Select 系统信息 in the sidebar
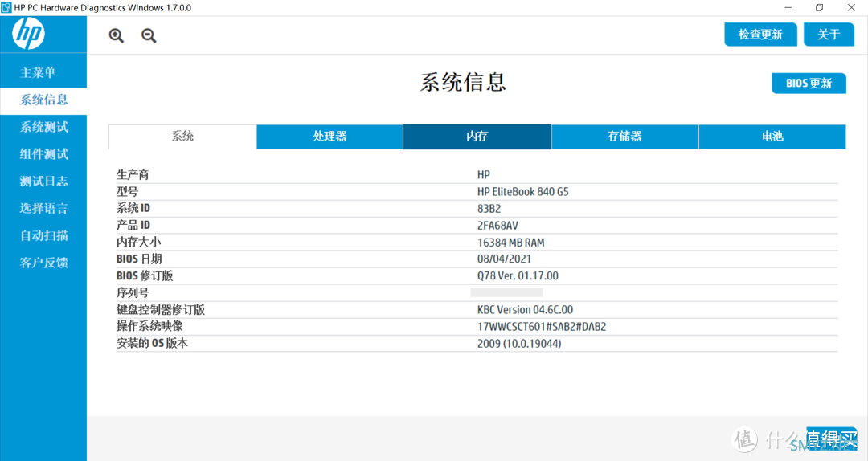Screen dimensions: 868x461 tap(43, 100)
